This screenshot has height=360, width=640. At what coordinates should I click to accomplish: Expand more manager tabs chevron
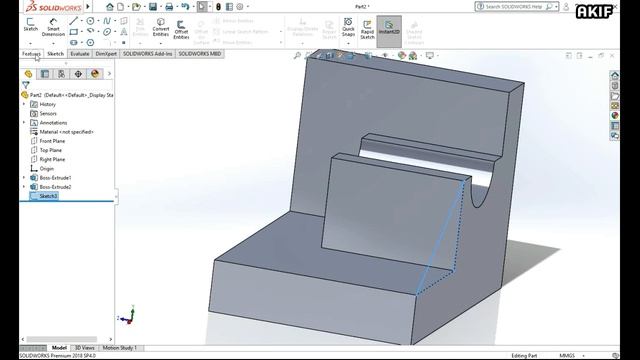pos(109,73)
